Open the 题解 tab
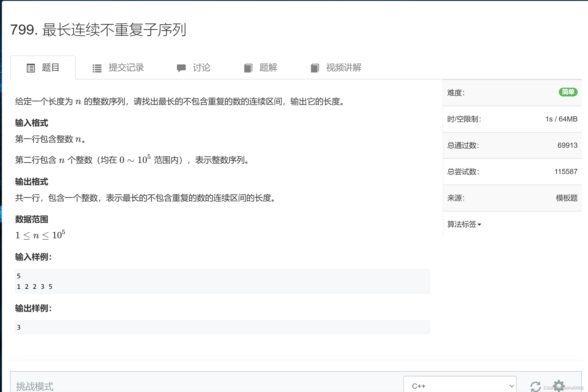The image size is (588, 392). 268,68
